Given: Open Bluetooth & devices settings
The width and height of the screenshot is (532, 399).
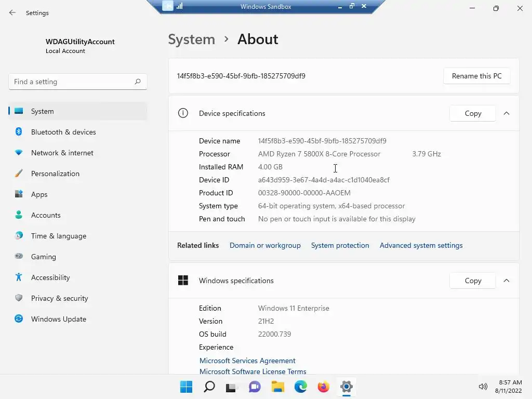Looking at the screenshot, I should click(78, 132).
